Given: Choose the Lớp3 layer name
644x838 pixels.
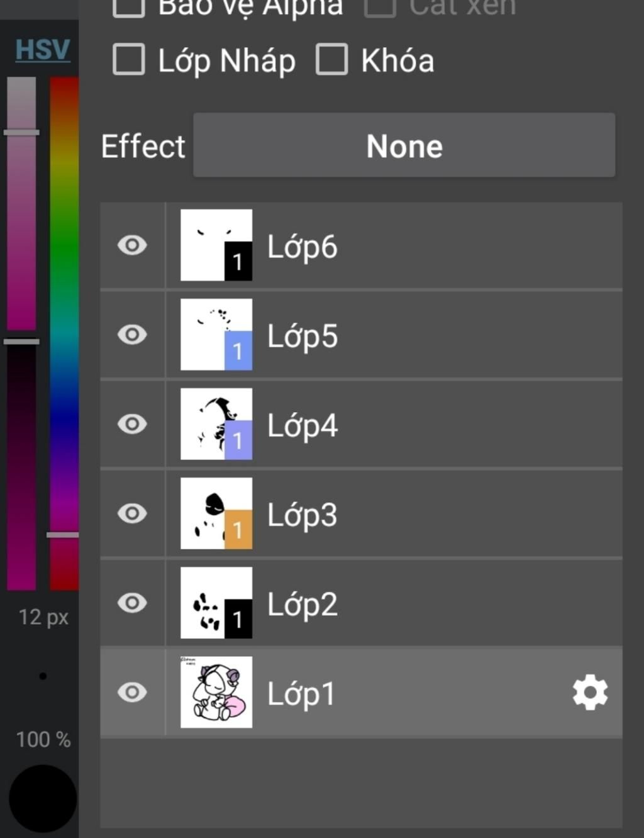Looking at the screenshot, I should point(303,515).
